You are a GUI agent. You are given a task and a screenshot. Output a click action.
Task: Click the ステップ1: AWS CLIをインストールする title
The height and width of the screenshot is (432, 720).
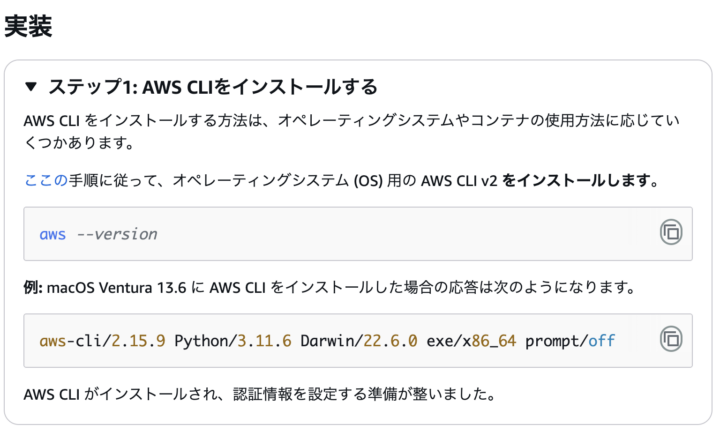tap(212, 87)
